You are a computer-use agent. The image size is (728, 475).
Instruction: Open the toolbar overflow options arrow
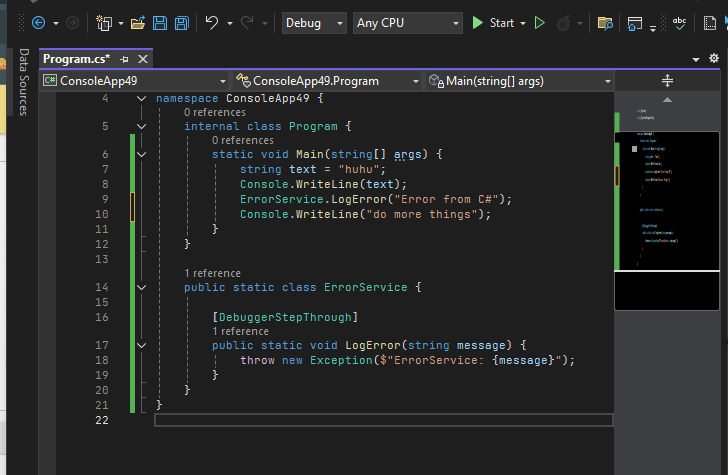[653, 28]
